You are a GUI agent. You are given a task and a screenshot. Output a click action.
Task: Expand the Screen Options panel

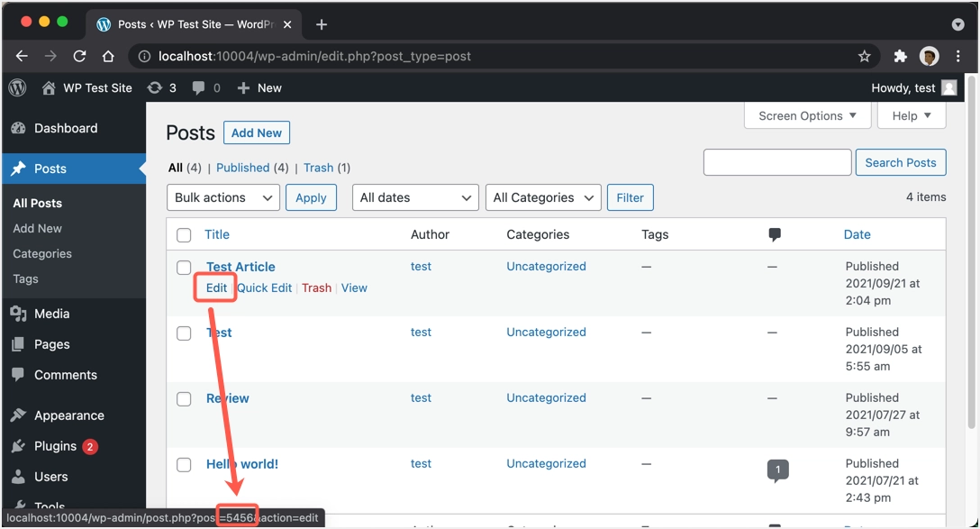tap(807, 115)
